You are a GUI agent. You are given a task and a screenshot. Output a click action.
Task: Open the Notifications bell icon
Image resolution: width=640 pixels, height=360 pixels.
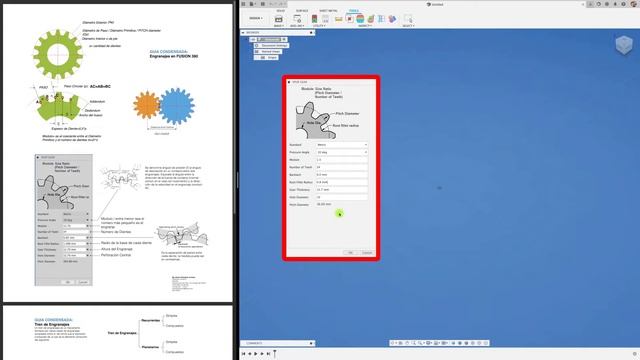[615, 4]
